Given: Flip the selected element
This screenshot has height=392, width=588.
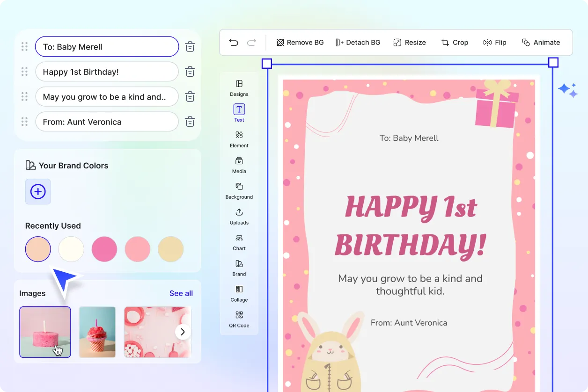Looking at the screenshot, I should click(494, 42).
